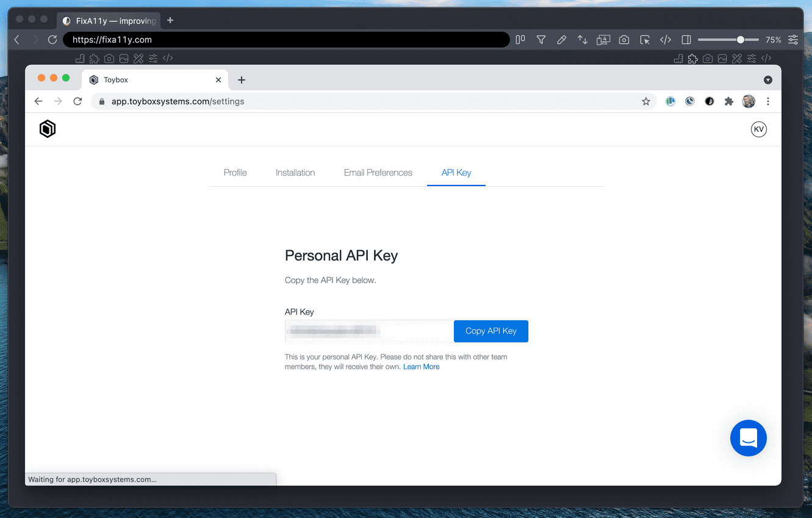Viewport: 812px width, 518px height.
Task: Toggle the bookmark star in the address bar
Action: [646, 101]
